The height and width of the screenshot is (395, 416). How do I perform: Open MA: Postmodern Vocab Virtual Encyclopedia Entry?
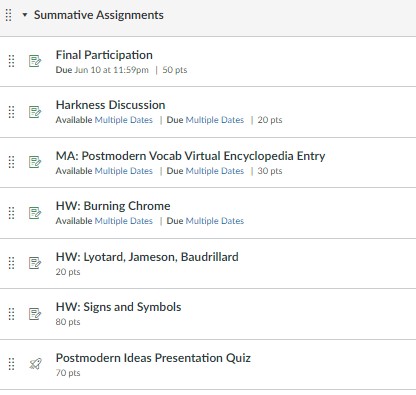coord(190,156)
